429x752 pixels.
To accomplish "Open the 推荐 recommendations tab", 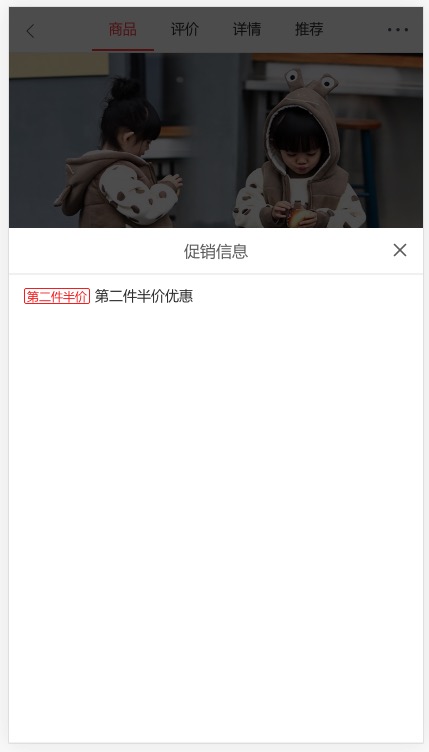I will coord(309,30).
